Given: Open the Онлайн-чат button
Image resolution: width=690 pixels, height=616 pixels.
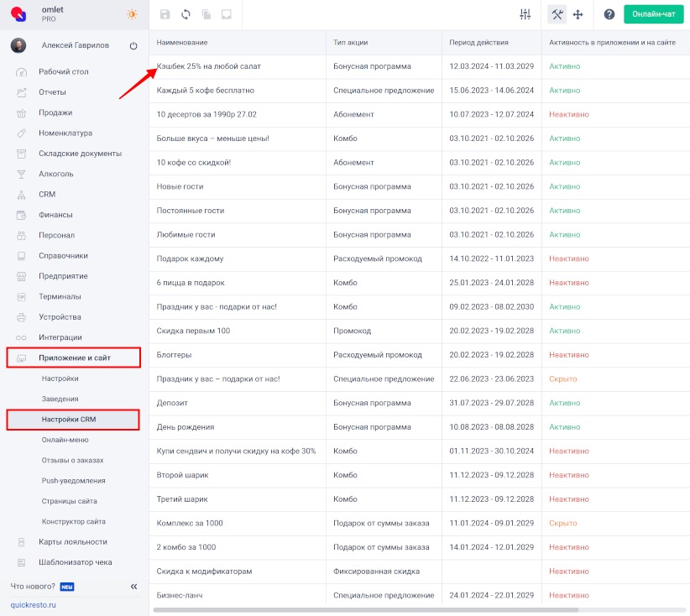Looking at the screenshot, I should [653, 14].
